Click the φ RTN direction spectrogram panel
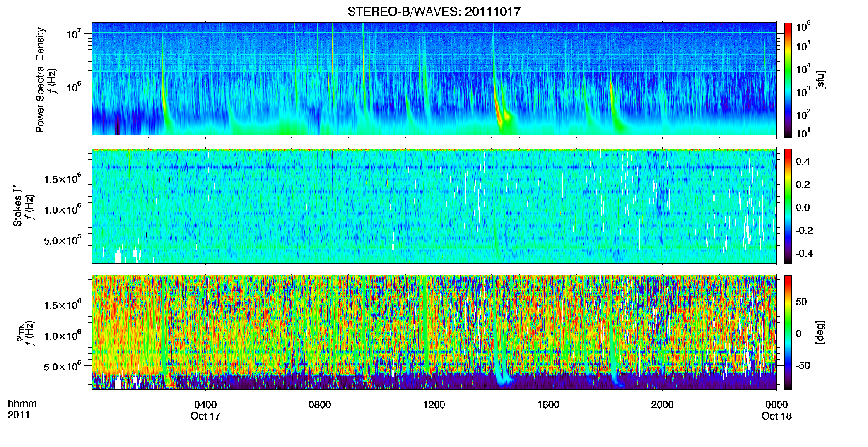 [x=434, y=332]
